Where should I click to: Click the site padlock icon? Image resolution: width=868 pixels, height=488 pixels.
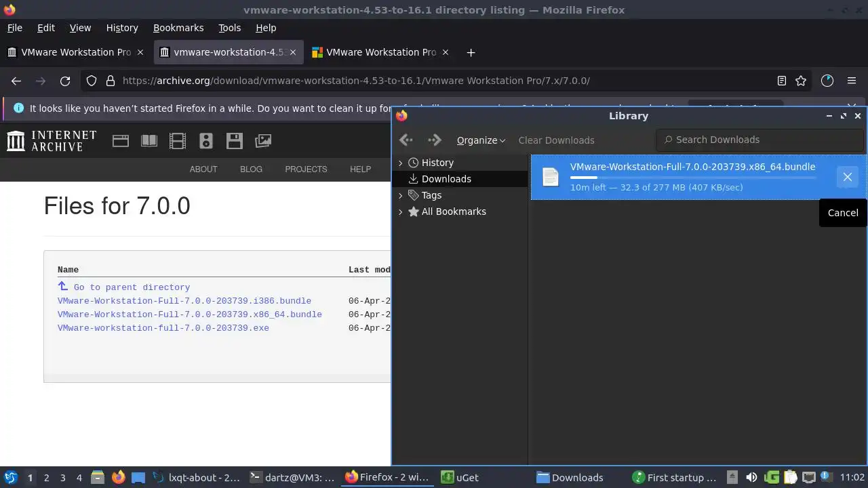coord(110,81)
